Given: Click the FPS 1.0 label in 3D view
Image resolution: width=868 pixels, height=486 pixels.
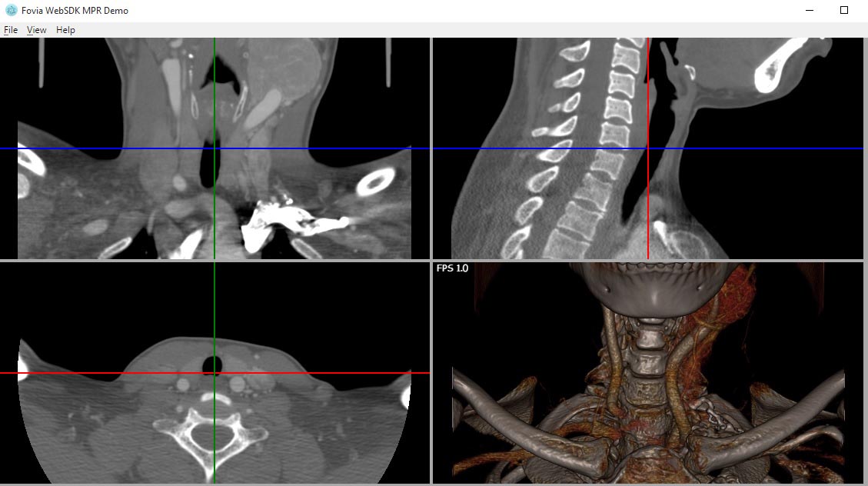Looking at the screenshot, I should click(x=452, y=268).
